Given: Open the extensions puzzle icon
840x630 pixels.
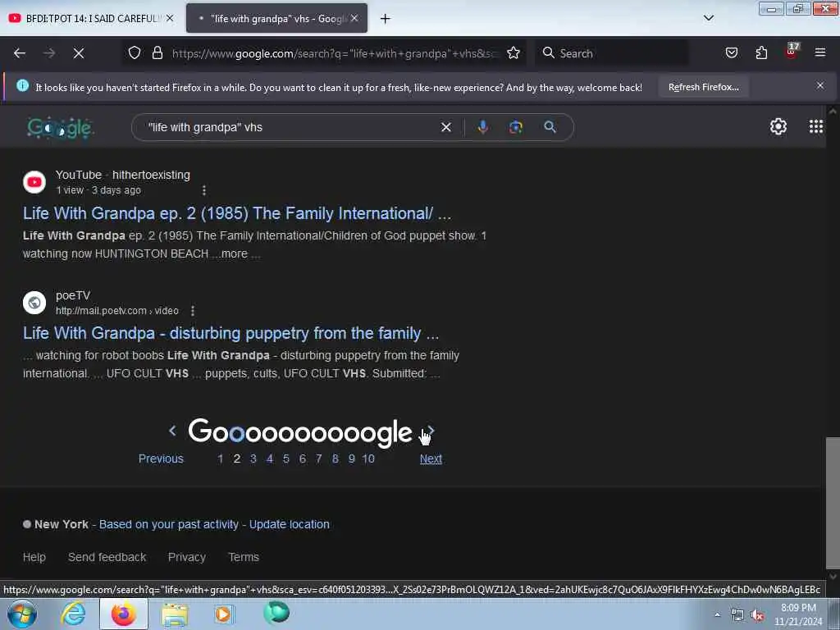Looking at the screenshot, I should (x=761, y=53).
